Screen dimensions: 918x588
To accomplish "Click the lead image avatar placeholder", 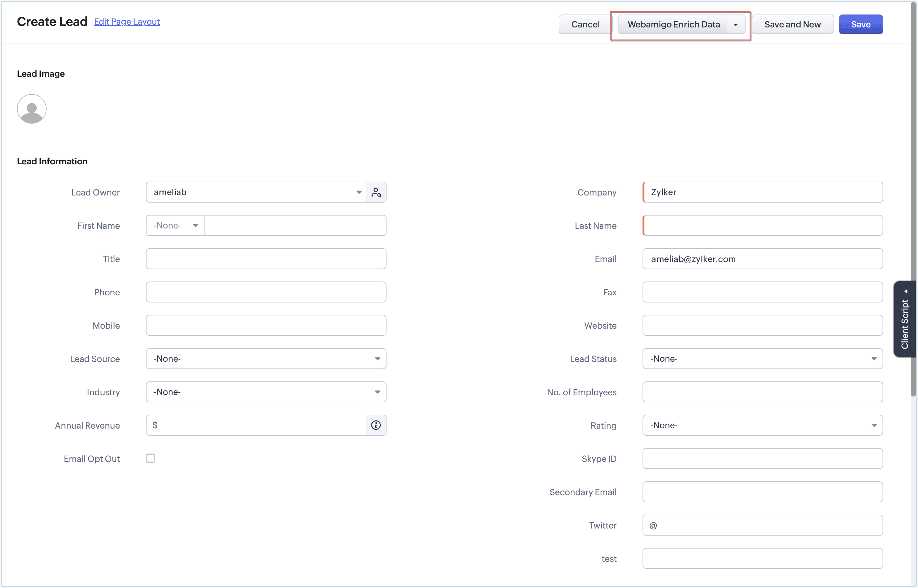I will tap(32, 109).
